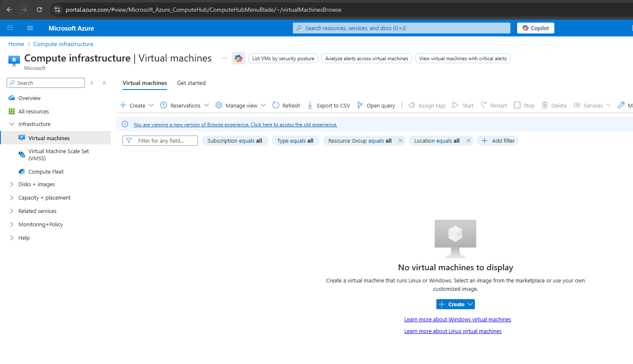
Task: Clear the sidebar search with X icon
Action: [x=92, y=83]
